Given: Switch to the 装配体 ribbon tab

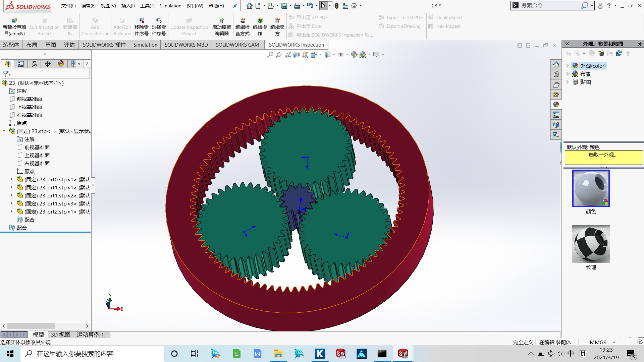Looking at the screenshot, I should pyautogui.click(x=11, y=45).
